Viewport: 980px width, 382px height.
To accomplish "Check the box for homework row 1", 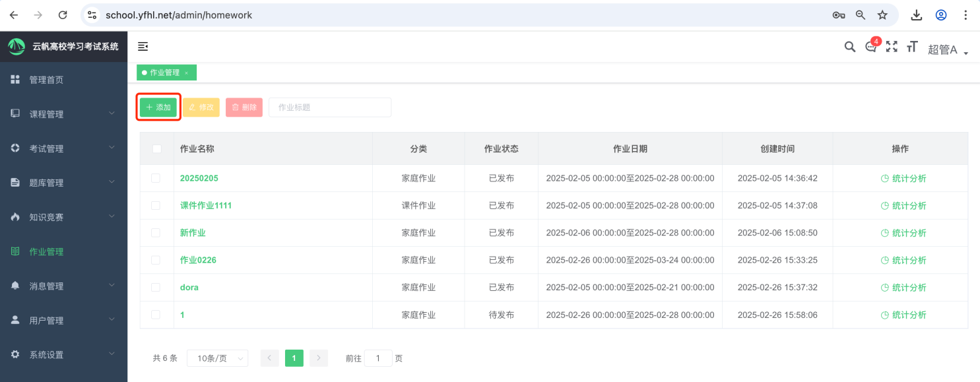I will click(x=156, y=315).
